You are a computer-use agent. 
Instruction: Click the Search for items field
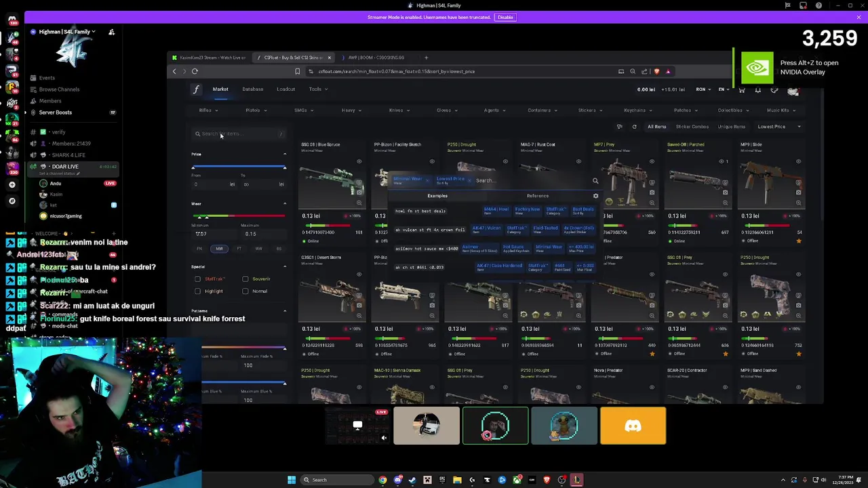click(239, 134)
